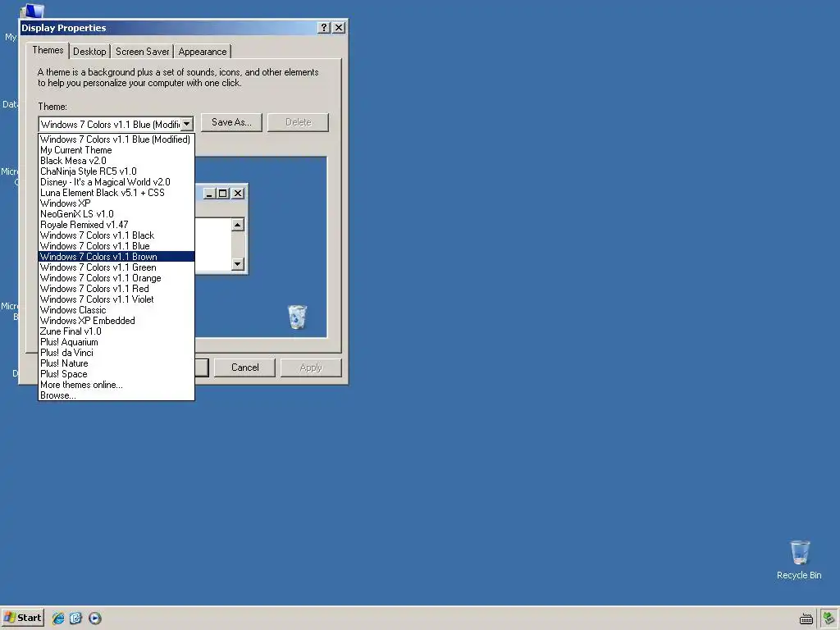Screen dimensions: 840x630
Task: Click the Show Desktop quick launch icon
Action: [76, 618]
